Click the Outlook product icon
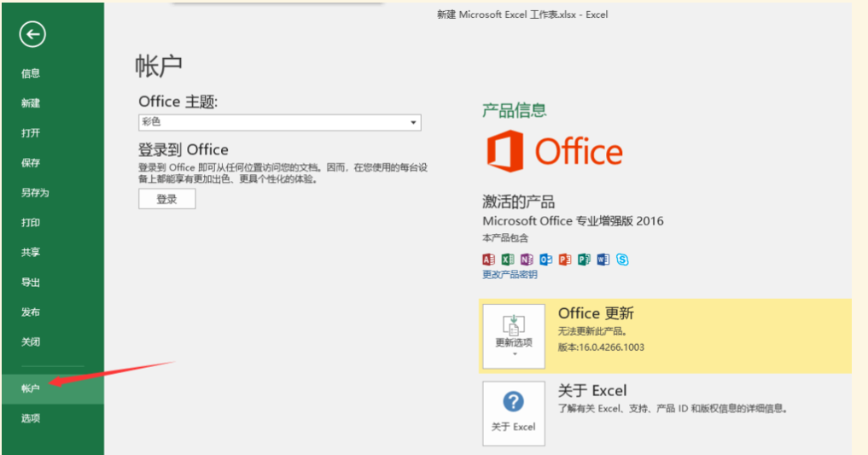This screenshot has width=868, height=455. tap(545, 260)
